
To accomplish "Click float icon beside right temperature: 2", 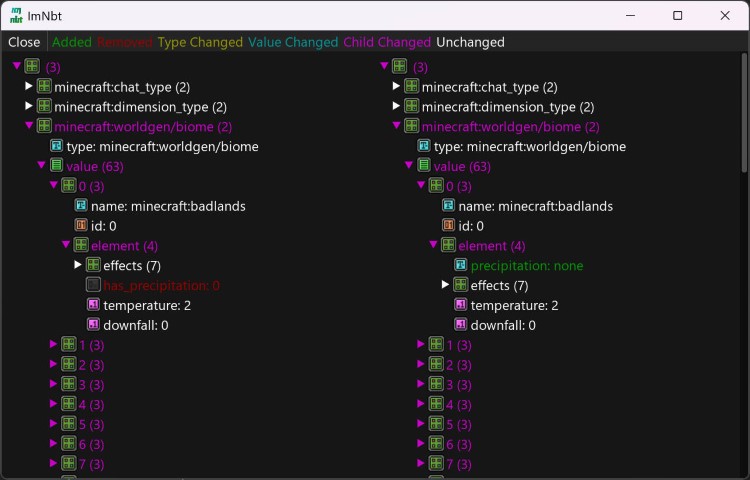I will [x=461, y=304].
